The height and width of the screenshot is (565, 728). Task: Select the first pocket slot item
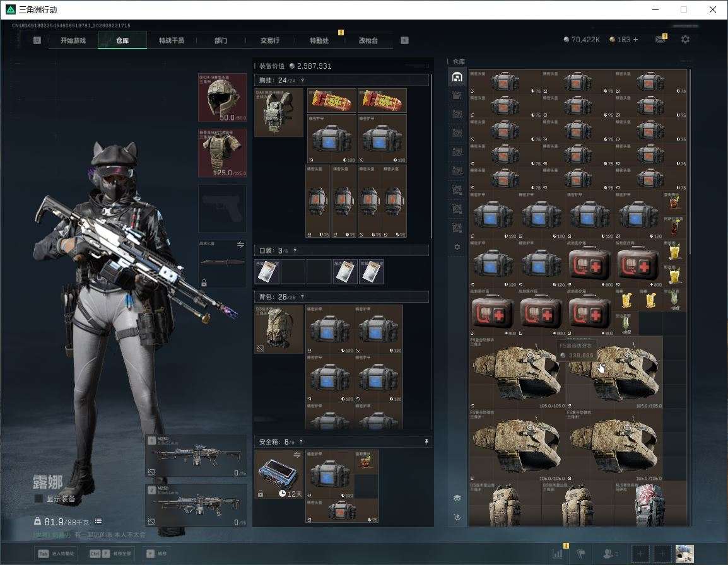(267, 272)
